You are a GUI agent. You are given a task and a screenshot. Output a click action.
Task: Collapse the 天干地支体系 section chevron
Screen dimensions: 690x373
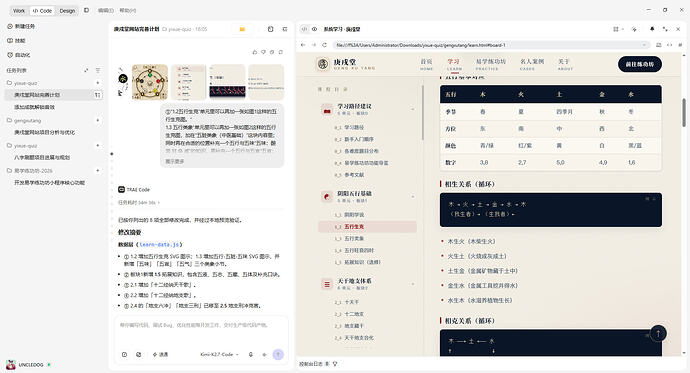(413, 284)
